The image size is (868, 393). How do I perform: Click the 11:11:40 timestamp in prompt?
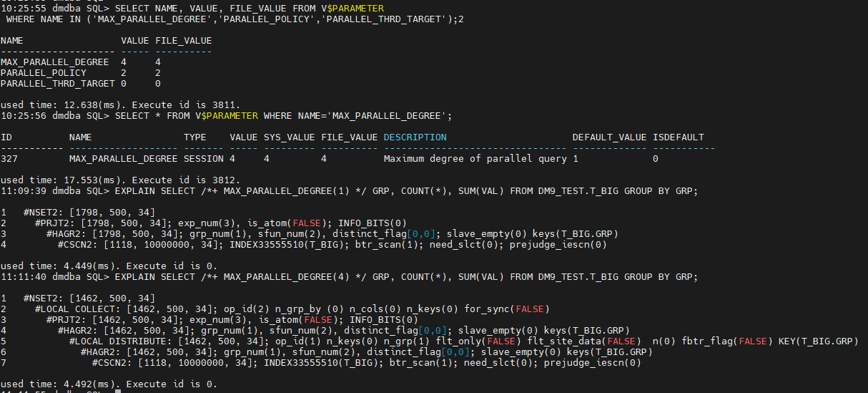point(24,276)
